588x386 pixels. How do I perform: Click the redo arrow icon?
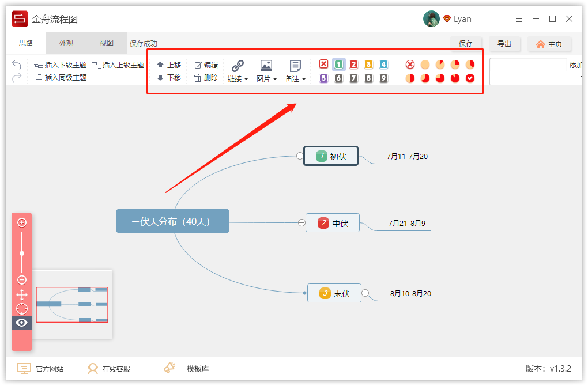coord(17,78)
